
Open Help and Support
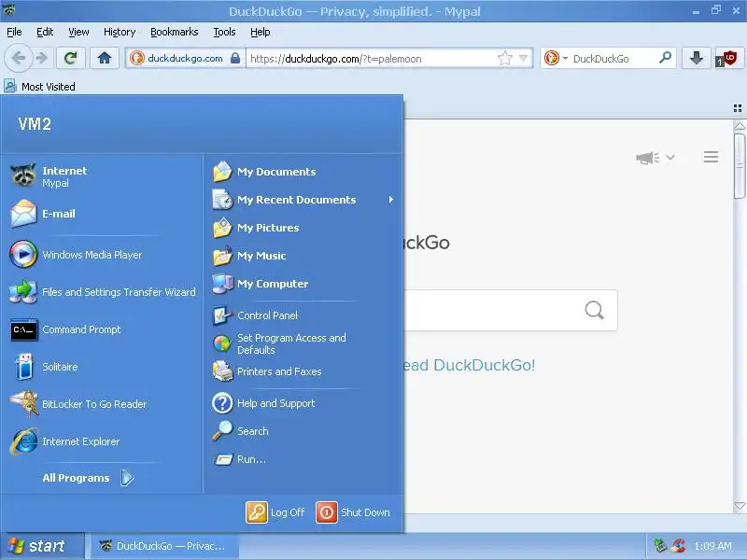pos(304,403)
